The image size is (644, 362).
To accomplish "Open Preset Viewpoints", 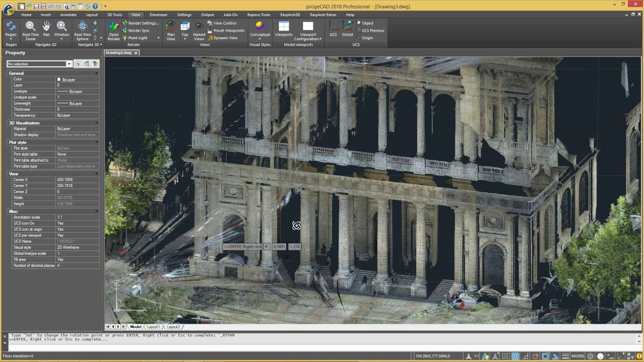I will 226,30.
